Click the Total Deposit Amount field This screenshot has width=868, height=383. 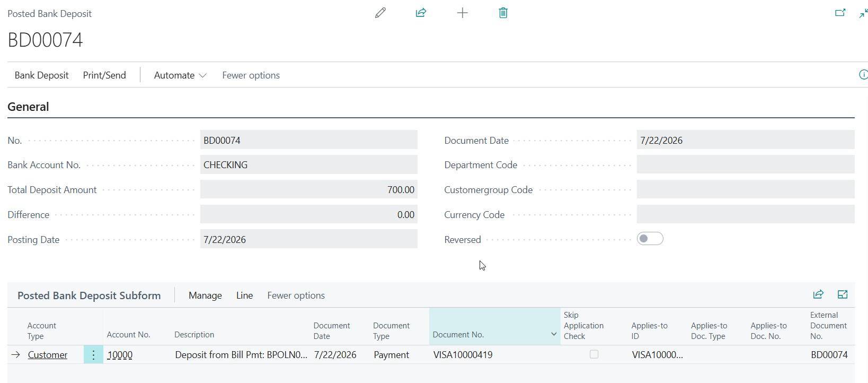308,190
